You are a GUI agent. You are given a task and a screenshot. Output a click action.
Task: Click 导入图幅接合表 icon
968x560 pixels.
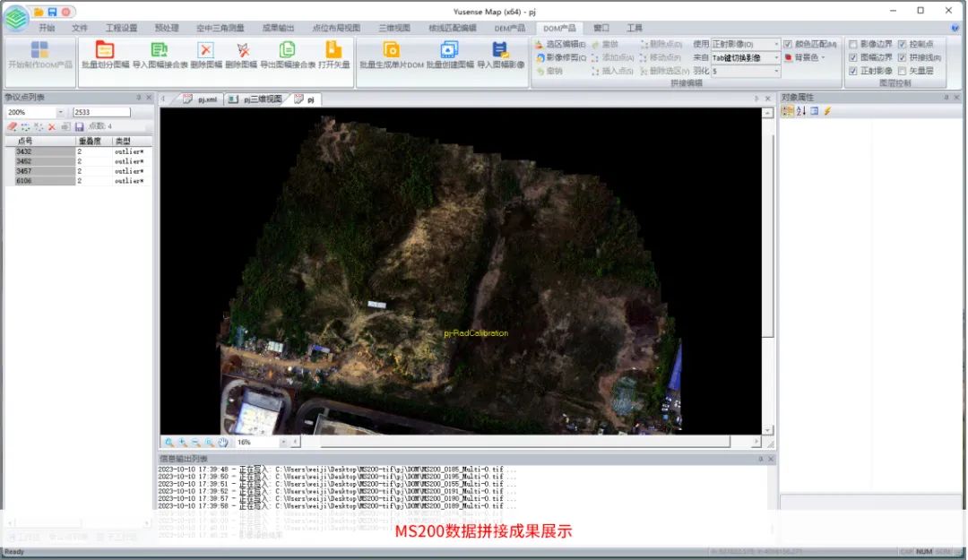click(160, 50)
